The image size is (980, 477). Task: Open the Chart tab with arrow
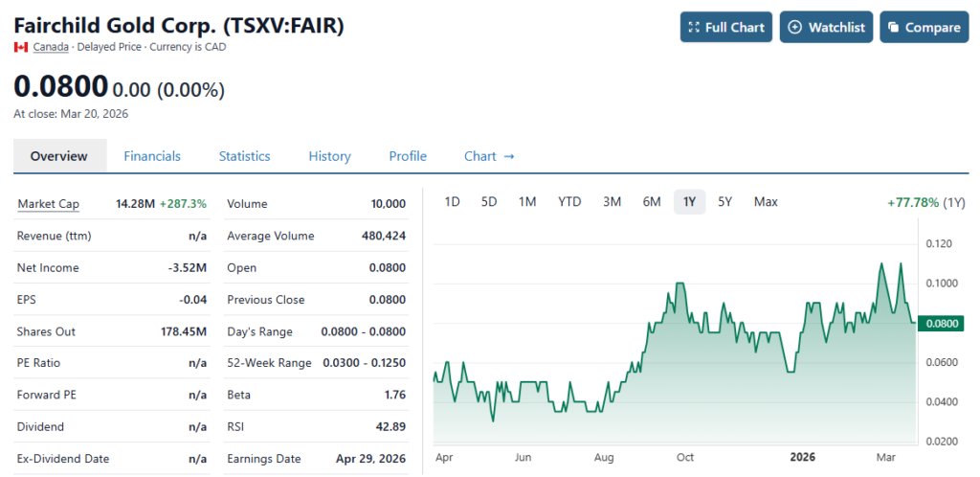click(x=489, y=156)
